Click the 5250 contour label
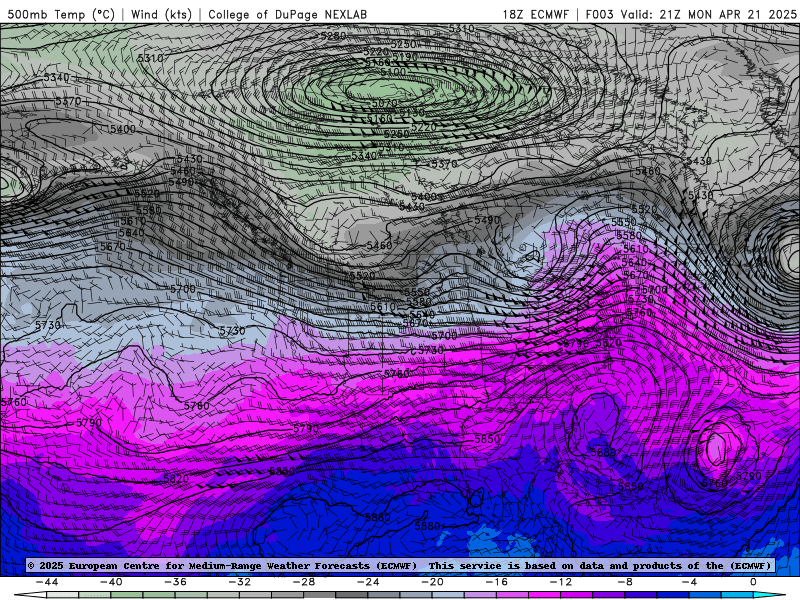Image resolution: width=800 pixels, height=600 pixels. [x=403, y=44]
